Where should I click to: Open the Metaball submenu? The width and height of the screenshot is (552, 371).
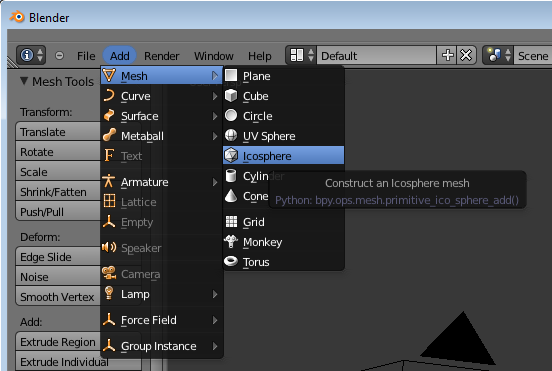pos(162,136)
